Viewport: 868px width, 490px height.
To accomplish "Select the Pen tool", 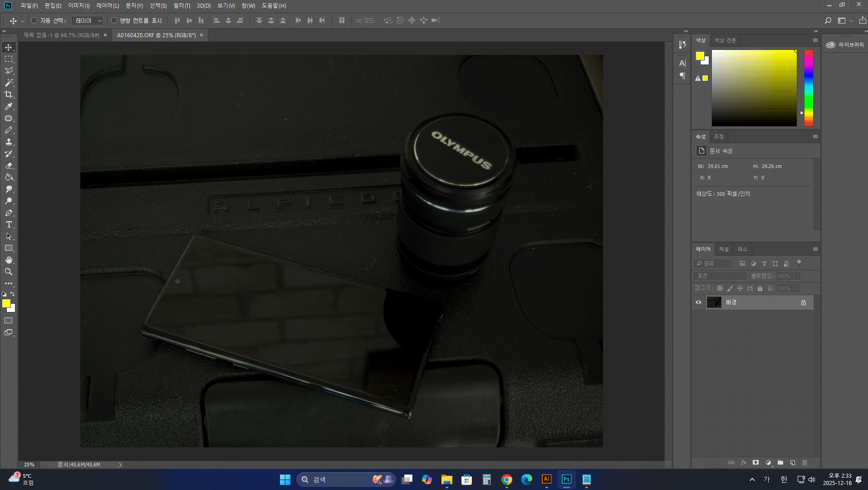I will pos(9,213).
